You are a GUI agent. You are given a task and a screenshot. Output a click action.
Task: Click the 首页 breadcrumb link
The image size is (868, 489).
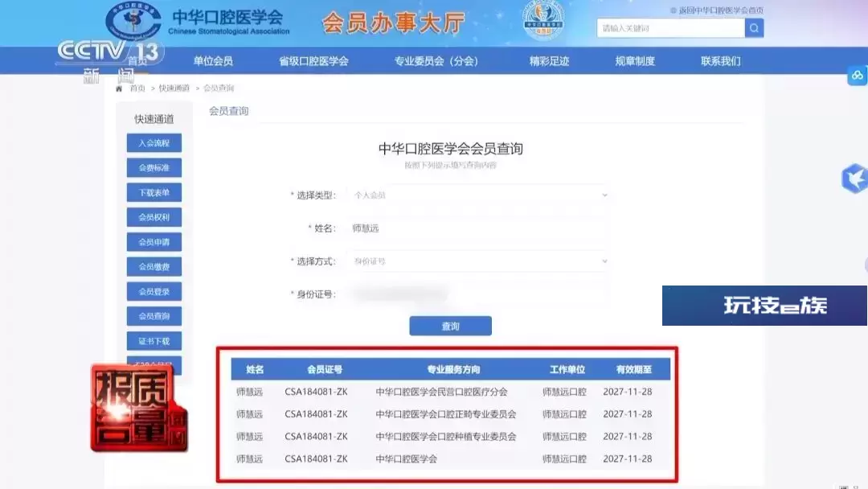coord(137,88)
